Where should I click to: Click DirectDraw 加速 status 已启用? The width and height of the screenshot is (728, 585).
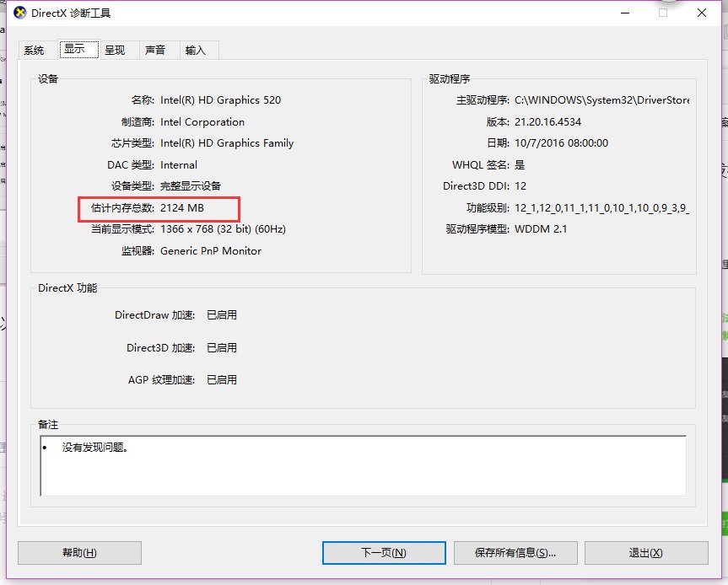(222, 315)
